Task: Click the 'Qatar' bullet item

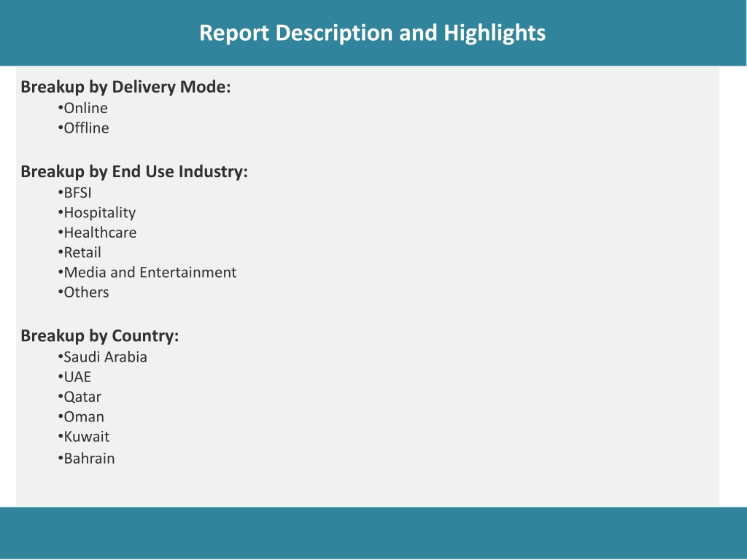Action: pos(80,397)
